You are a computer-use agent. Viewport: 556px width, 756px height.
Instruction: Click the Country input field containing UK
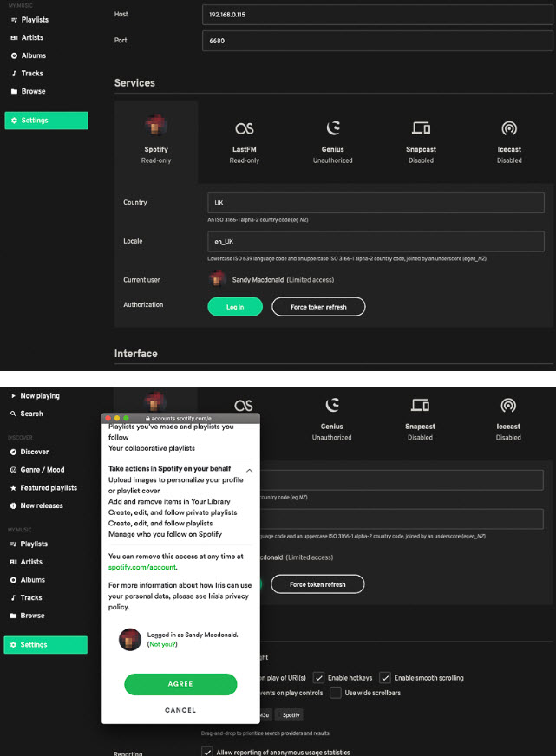376,203
